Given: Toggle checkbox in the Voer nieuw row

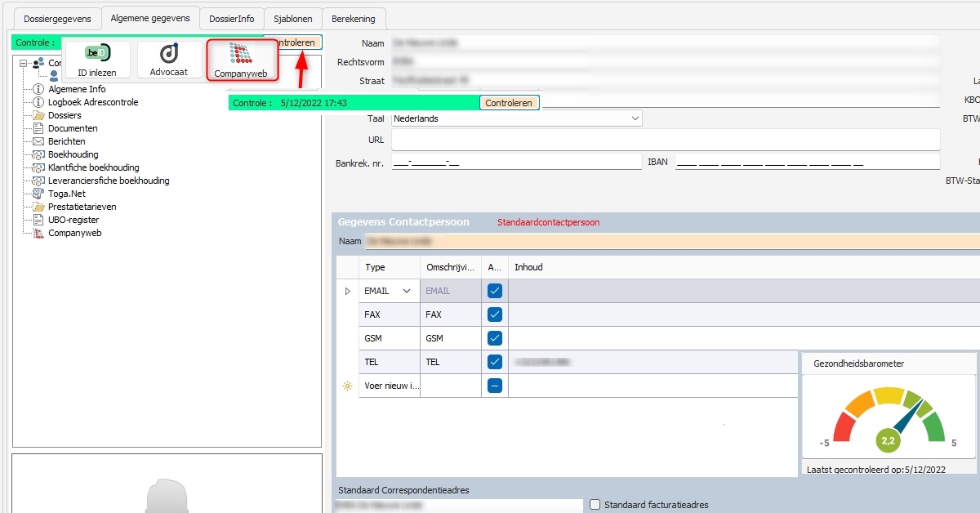Looking at the screenshot, I should pyautogui.click(x=495, y=386).
